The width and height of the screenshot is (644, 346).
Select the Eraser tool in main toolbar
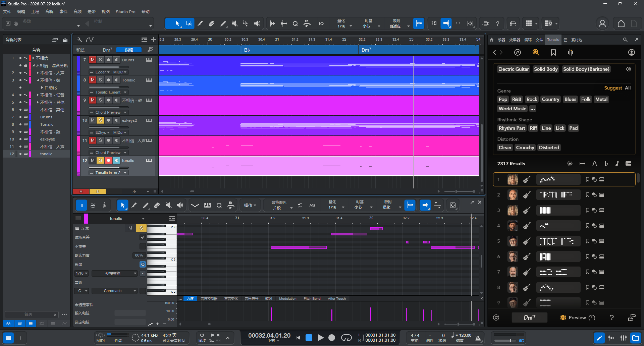pos(212,23)
